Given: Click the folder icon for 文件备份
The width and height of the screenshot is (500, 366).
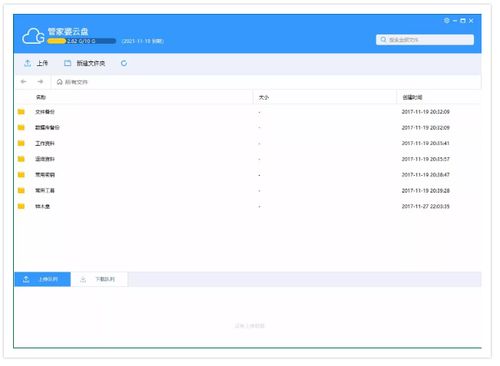Looking at the screenshot, I should pyautogui.click(x=21, y=112).
